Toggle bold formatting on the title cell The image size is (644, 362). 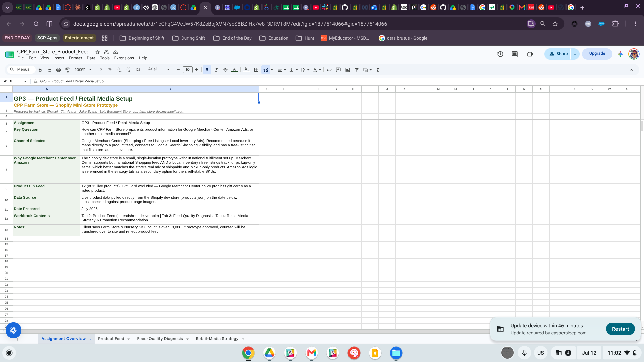pyautogui.click(x=207, y=70)
